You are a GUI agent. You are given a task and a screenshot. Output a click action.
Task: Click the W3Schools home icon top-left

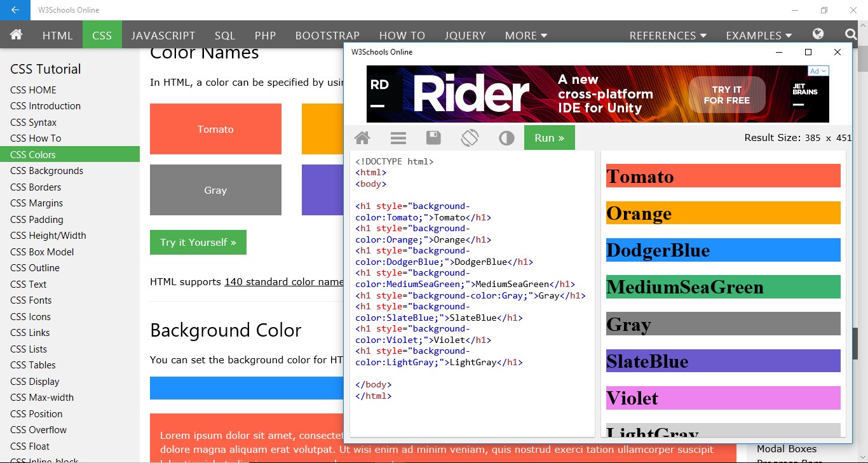[16, 35]
